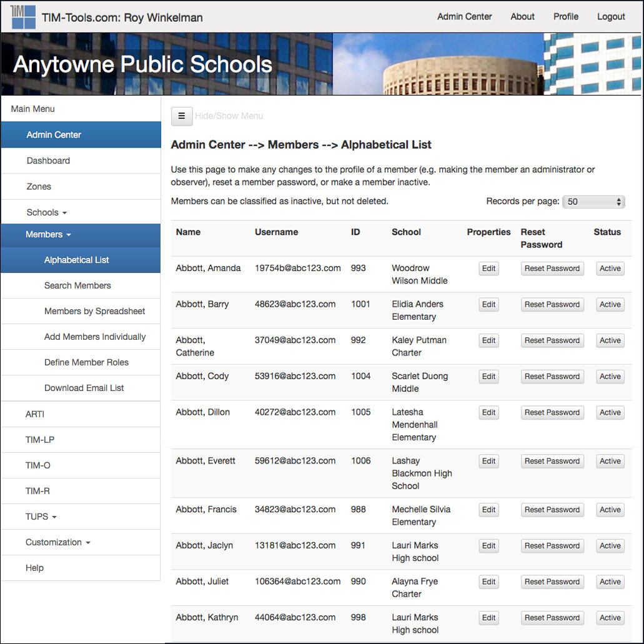Open the About page
The width and height of the screenshot is (644, 644).
click(522, 17)
